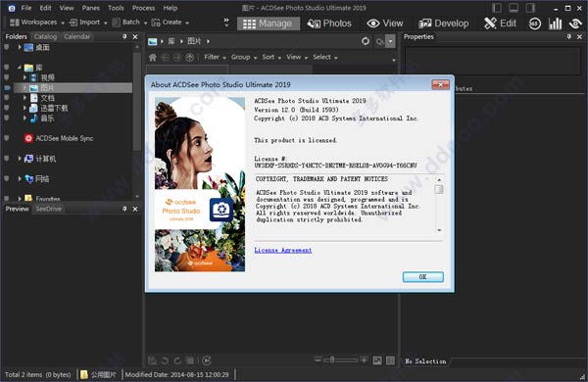Expand the toolbar overflow chevron
Viewport: 588px width, 382px height.
click(x=226, y=23)
